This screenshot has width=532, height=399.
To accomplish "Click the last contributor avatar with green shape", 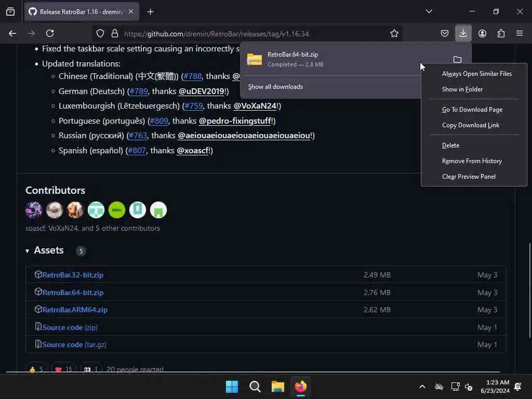I will click(x=158, y=210).
